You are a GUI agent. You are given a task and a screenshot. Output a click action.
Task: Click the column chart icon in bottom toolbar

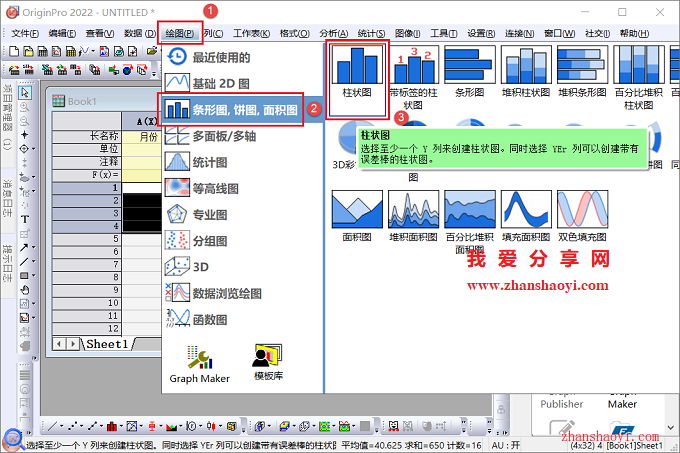tap(111, 427)
